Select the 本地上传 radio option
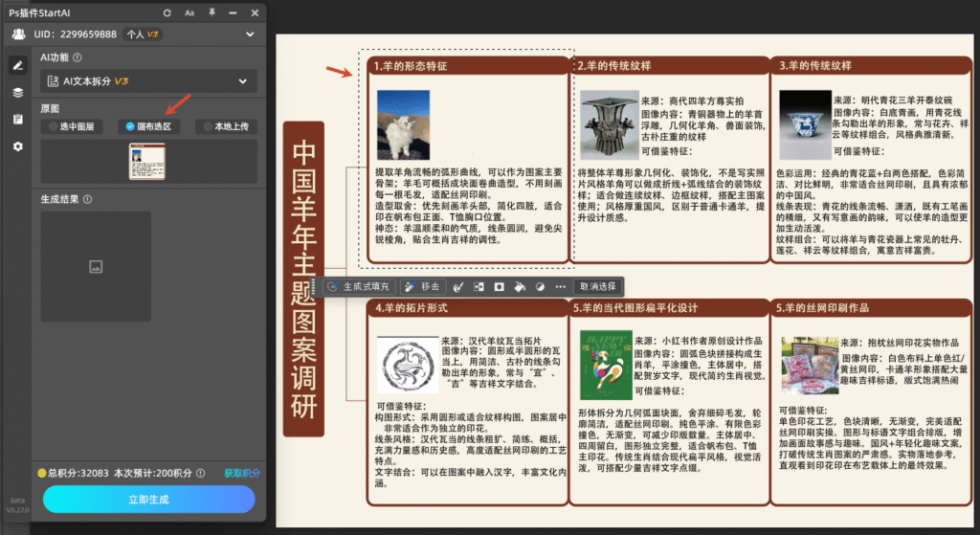980x535 pixels. [226, 126]
